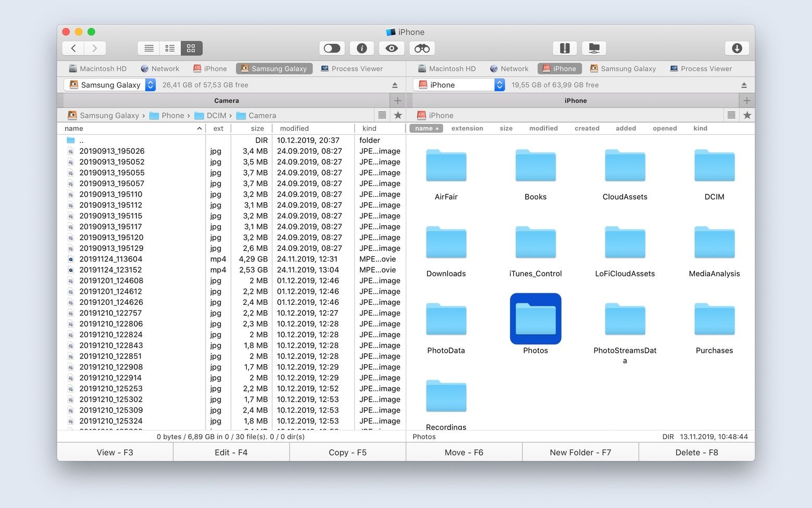812x508 pixels.
Task: Add a new tab in left pane
Action: coord(398,101)
